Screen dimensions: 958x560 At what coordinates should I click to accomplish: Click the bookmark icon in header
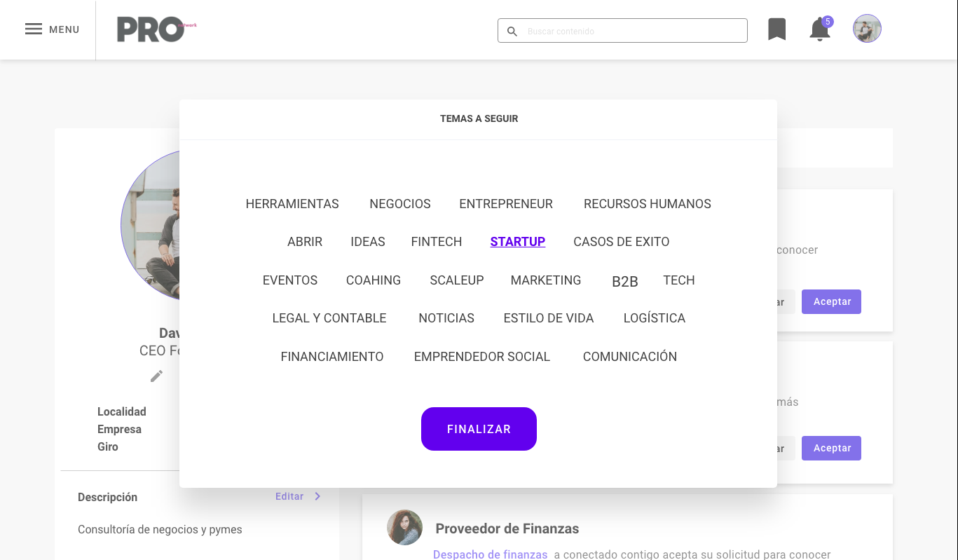pos(776,29)
